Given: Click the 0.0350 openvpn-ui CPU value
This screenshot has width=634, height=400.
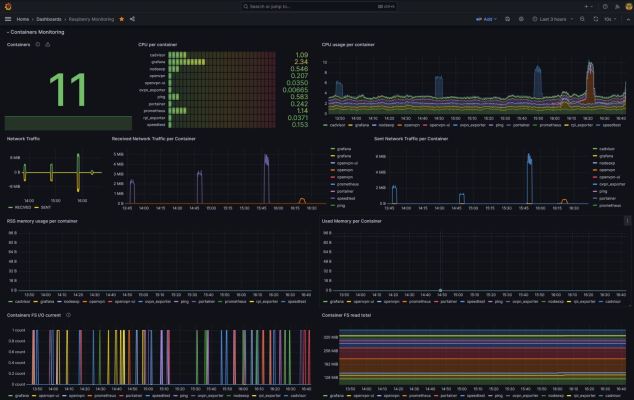Looking at the screenshot, I should pyautogui.click(x=297, y=83).
